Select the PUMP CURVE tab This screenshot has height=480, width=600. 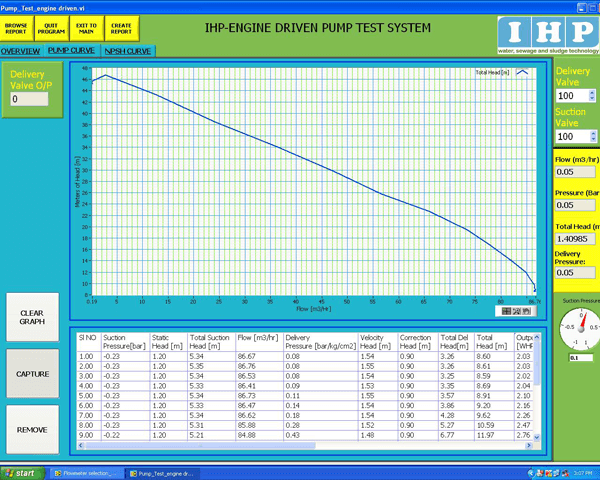coord(72,50)
